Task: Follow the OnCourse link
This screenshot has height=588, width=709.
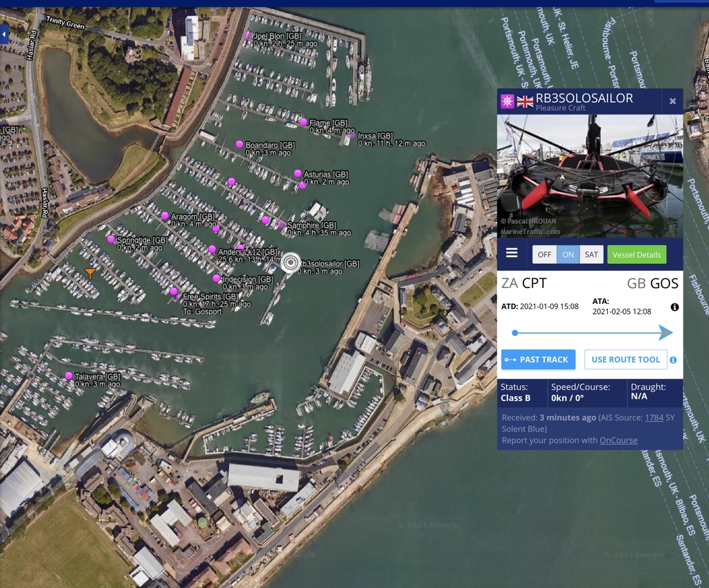Action: [618, 440]
